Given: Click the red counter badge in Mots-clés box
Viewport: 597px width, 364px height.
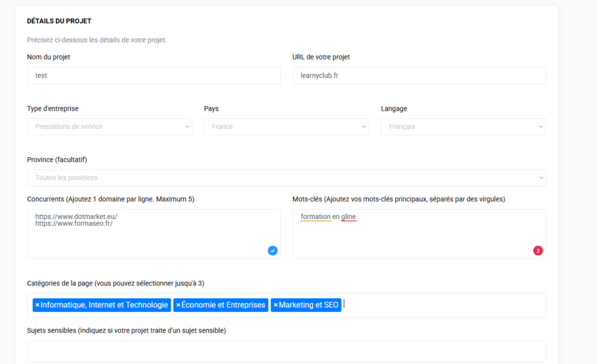Looking at the screenshot, I should tap(538, 250).
